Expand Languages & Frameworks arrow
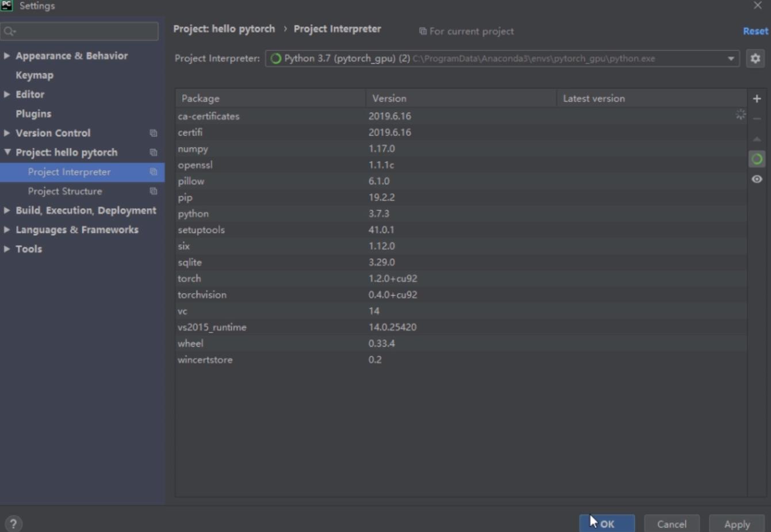Image resolution: width=771 pixels, height=532 pixels. pyautogui.click(x=7, y=230)
